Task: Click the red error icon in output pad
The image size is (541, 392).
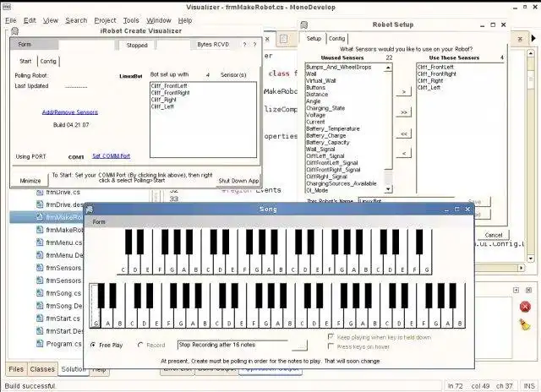Action: click(x=525, y=307)
